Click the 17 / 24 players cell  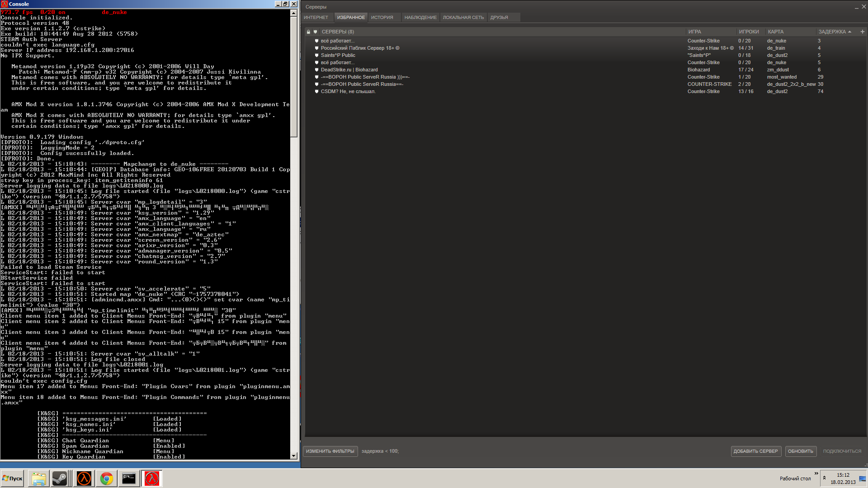point(746,70)
